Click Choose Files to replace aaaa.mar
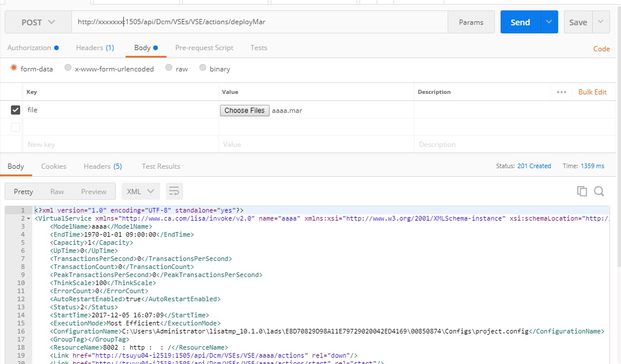Viewport: 621px width, 364px height. (244, 110)
